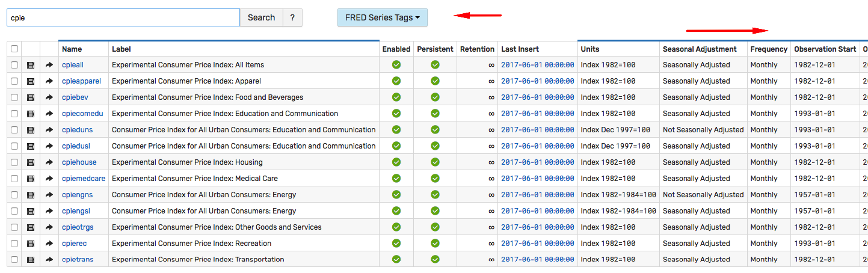Click share arrow icon for cpiehouse
The width and height of the screenshot is (868, 273).
[x=49, y=162]
